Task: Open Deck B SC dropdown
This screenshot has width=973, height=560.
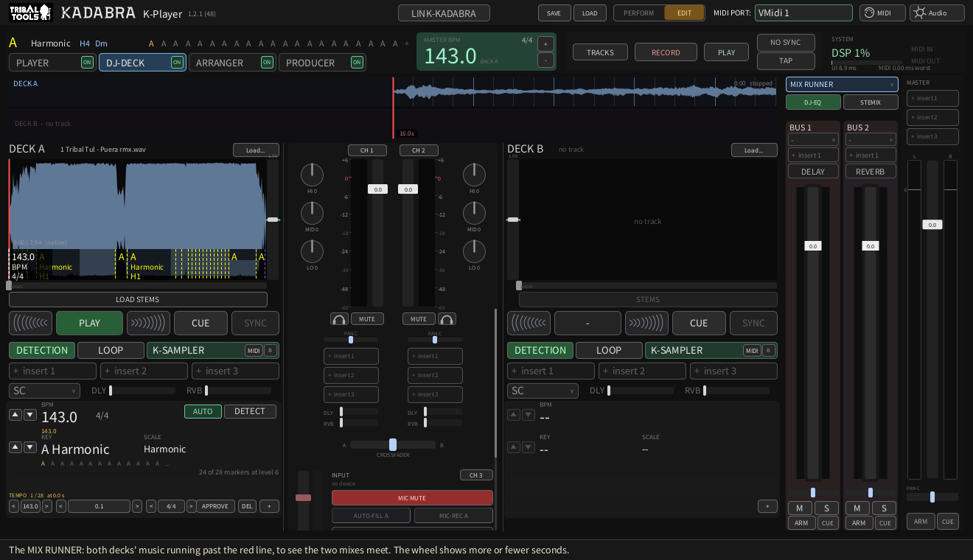Action: tap(543, 391)
